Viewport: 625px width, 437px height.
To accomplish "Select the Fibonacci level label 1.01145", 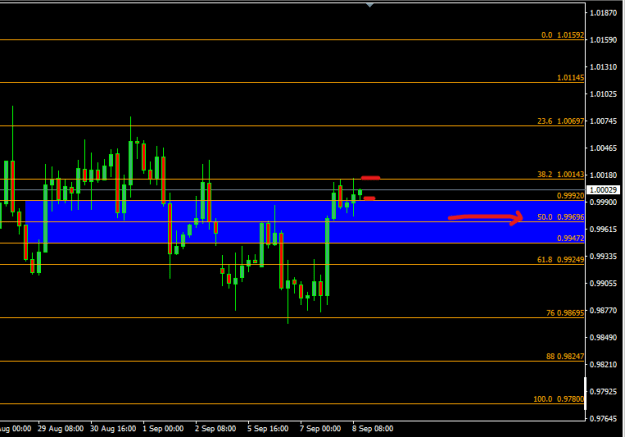I will coord(570,78).
